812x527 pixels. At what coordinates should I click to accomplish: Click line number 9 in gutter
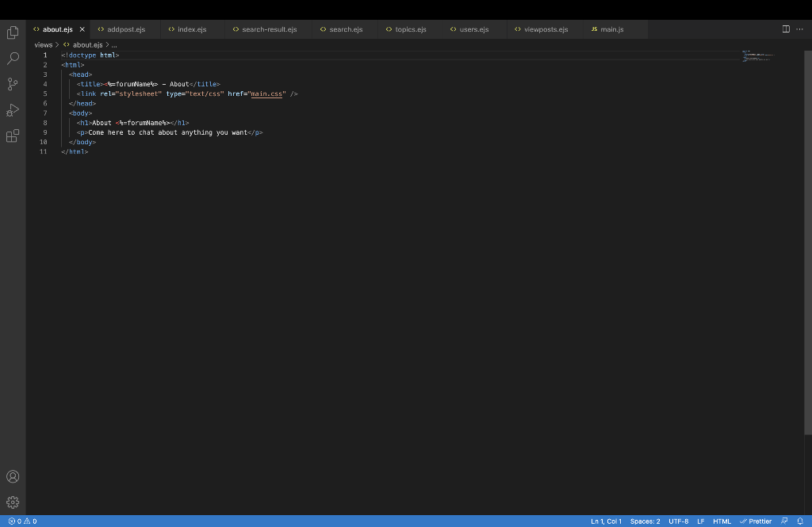[45, 132]
